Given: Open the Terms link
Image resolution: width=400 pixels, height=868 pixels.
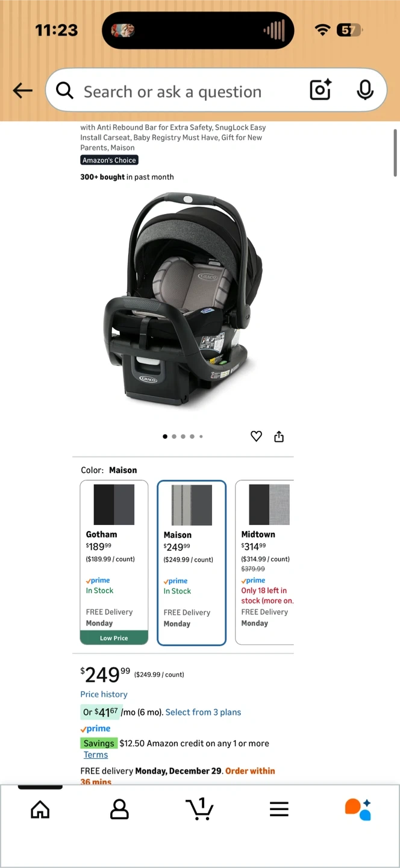Looking at the screenshot, I should (x=96, y=755).
